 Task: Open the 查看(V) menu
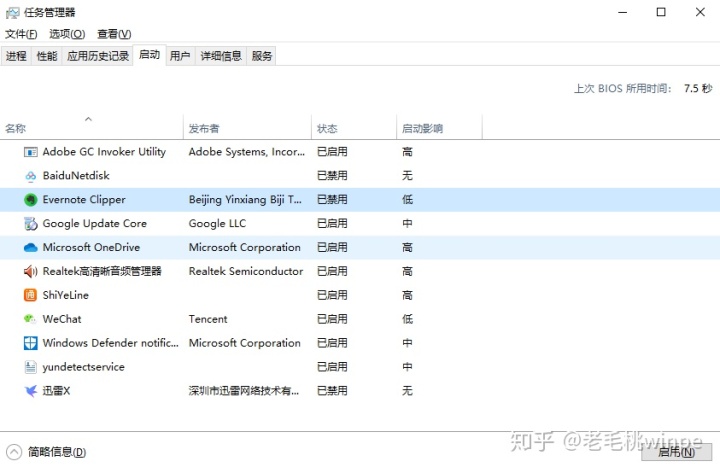pyautogui.click(x=114, y=34)
